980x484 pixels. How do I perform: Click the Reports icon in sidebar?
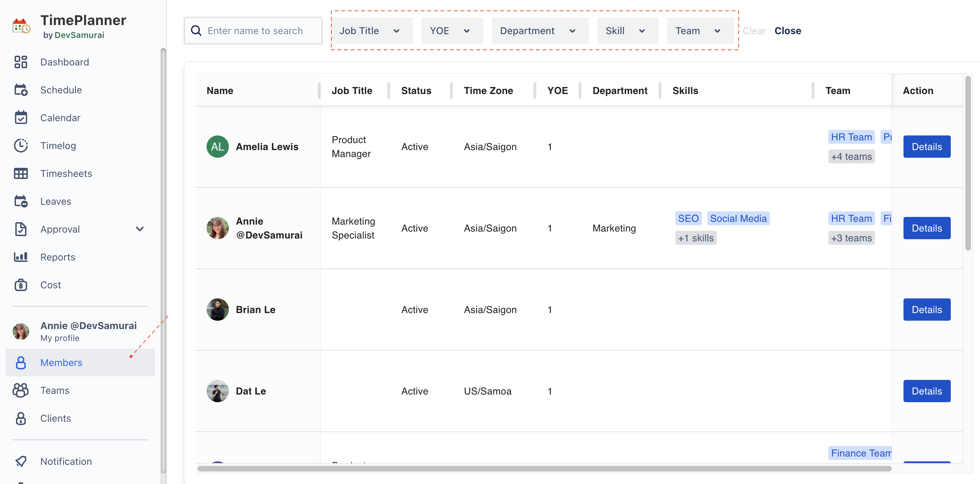[21, 256]
